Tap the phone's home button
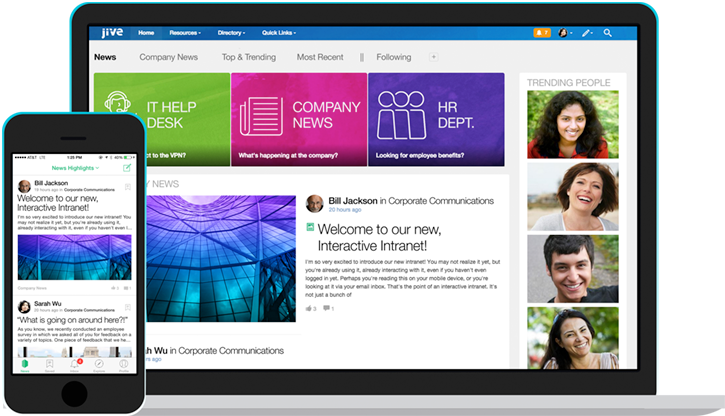The image size is (725, 416). [x=74, y=394]
